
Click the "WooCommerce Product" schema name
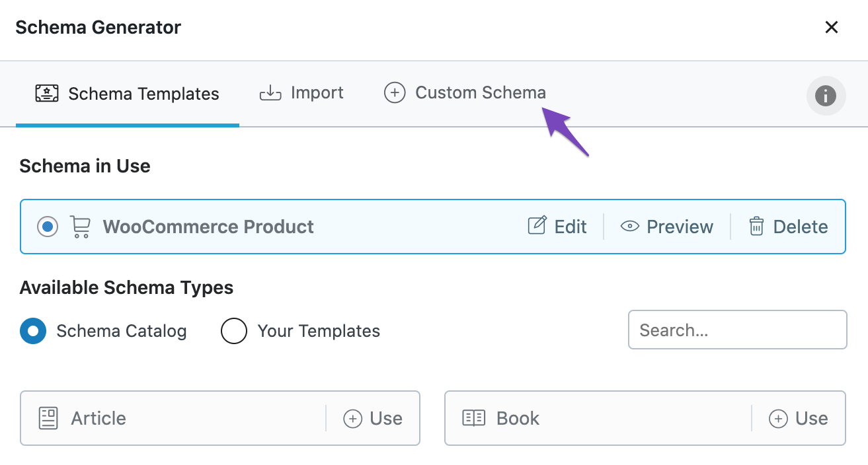coord(208,227)
